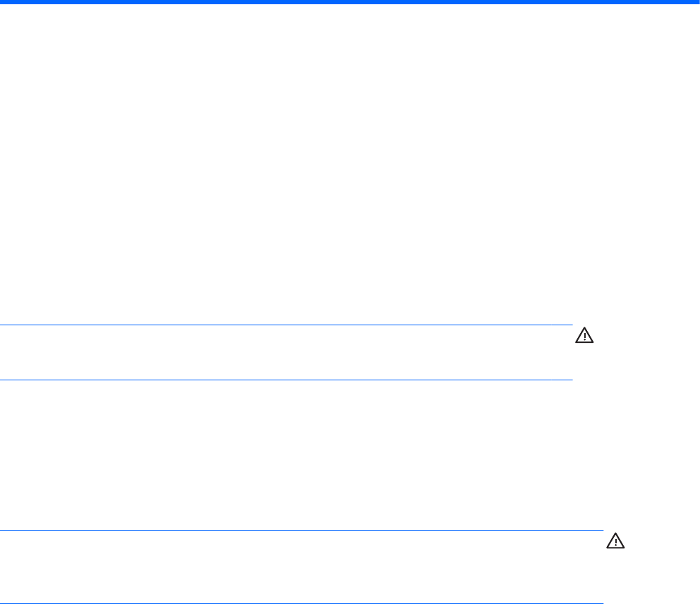Click left end of lower caution box's top line
The width and height of the screenshot is (700, 604).
[2, 530]
